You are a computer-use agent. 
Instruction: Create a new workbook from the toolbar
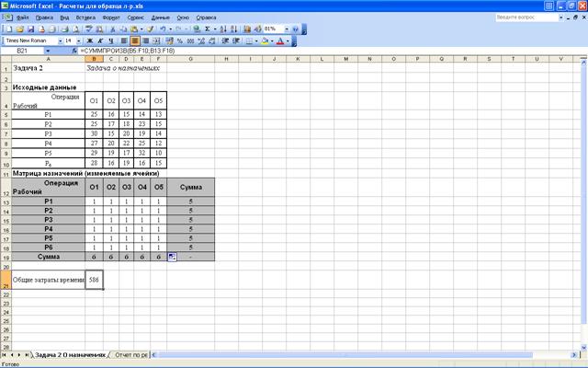click(9, 29)
